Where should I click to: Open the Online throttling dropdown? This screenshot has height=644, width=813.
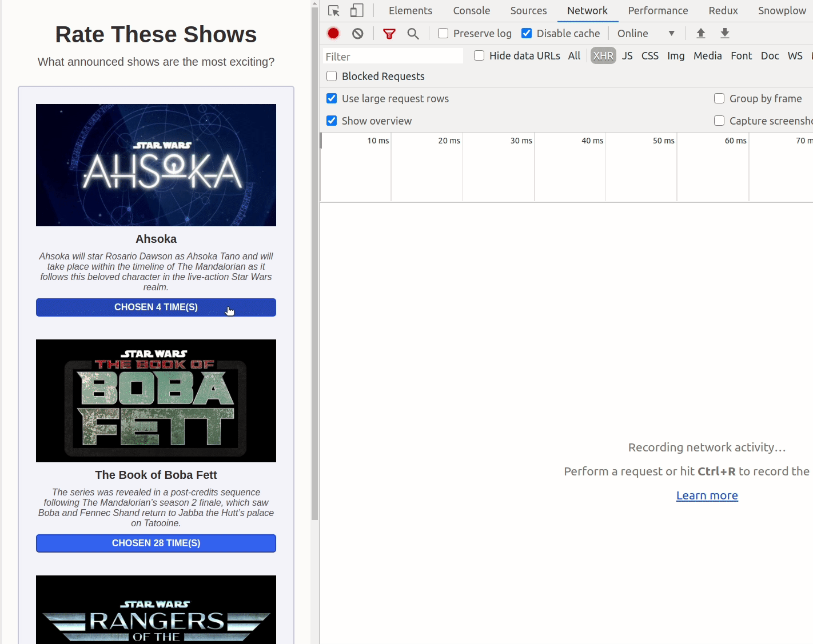click(646, 33)
